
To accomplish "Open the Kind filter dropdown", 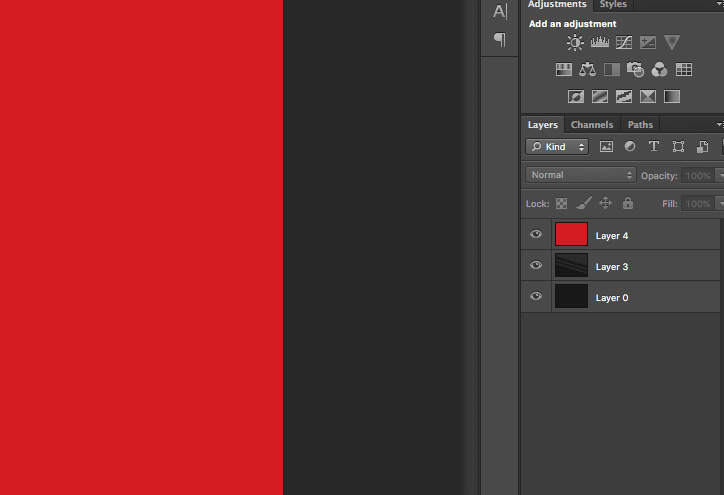I will [558, 147].
